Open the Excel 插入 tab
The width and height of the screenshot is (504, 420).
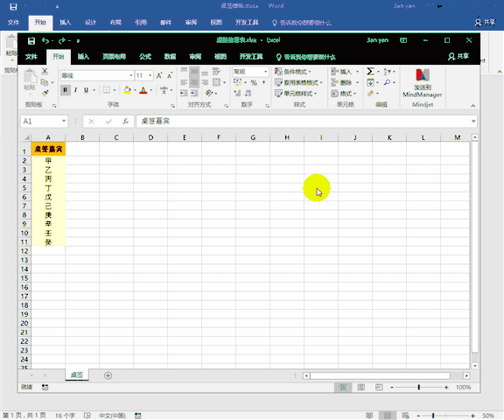pyautogui.click(x=83, y=57)
